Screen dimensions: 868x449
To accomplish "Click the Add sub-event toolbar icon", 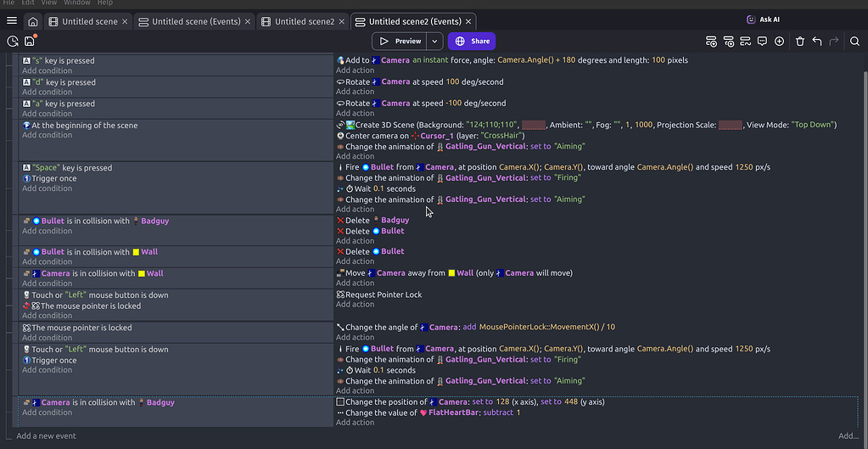I will click(x=729, y=41).
